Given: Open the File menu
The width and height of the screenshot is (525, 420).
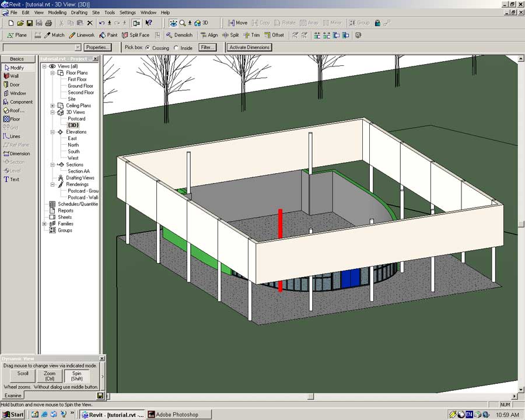Looking at the screenshot, I should pyautogui.click(x=14, y=12).
